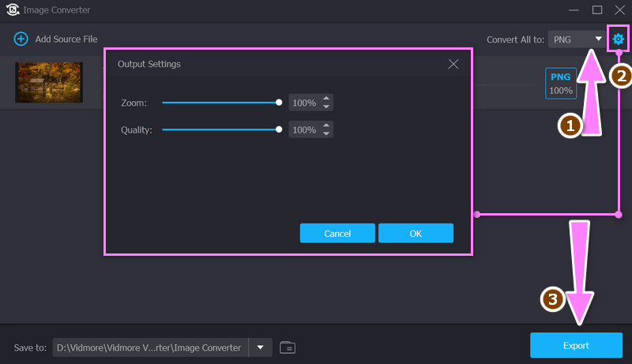Decrease the Quality percentage with down arrow

click(327, 133)
